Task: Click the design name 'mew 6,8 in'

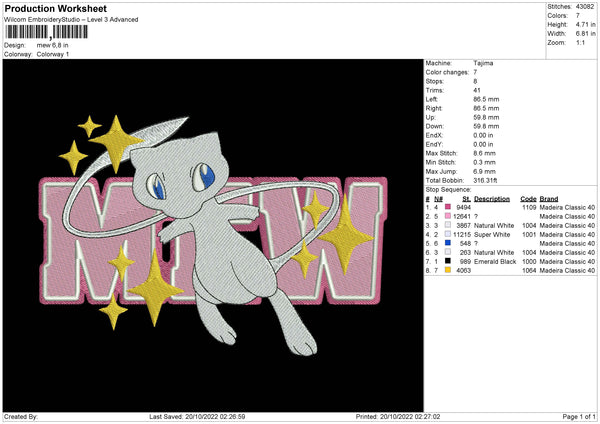Action: pyautogui.click(x=52, y=45)
